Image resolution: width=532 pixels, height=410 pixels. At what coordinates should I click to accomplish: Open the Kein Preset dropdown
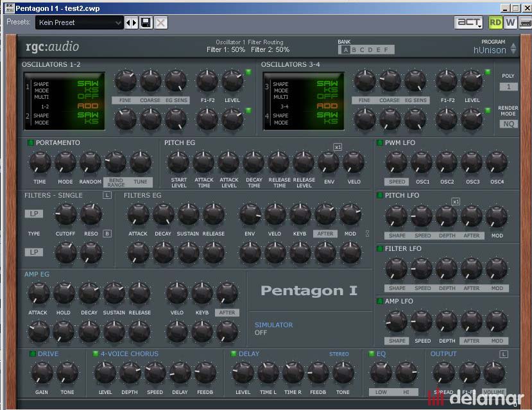click(79, 22)
